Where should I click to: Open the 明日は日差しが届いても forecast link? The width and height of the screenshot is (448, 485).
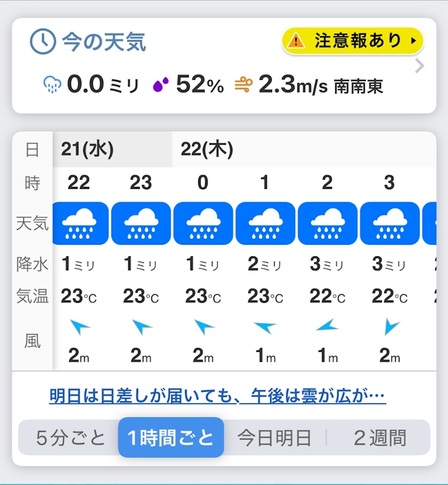tap(217, 396)
